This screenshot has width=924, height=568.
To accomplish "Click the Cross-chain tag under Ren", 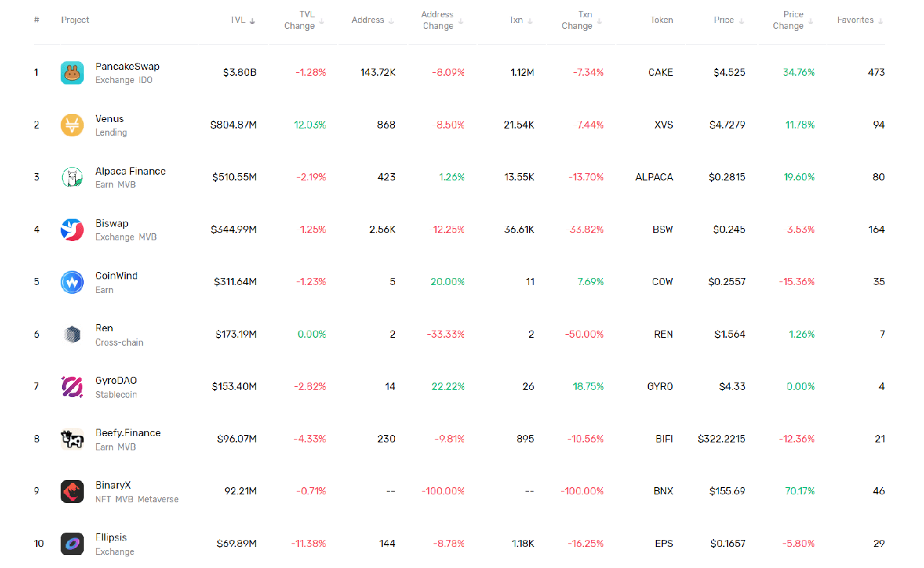I will point(119,342).
